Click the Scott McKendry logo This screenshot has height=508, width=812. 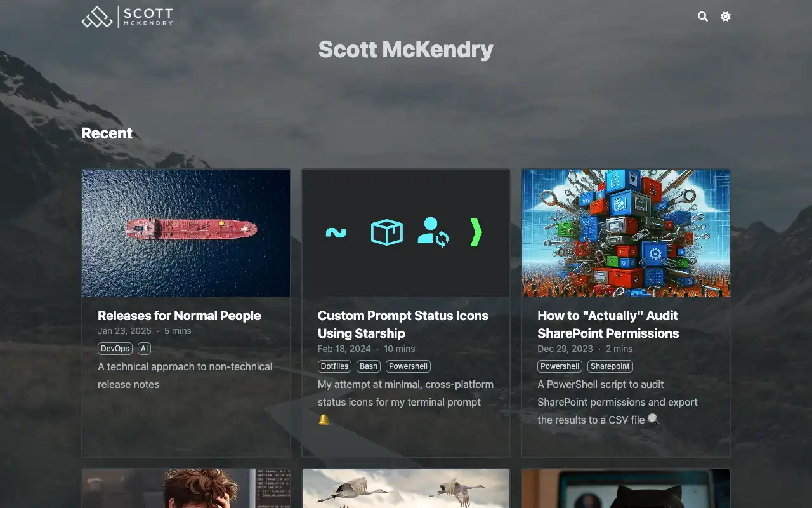coord(128,17)
